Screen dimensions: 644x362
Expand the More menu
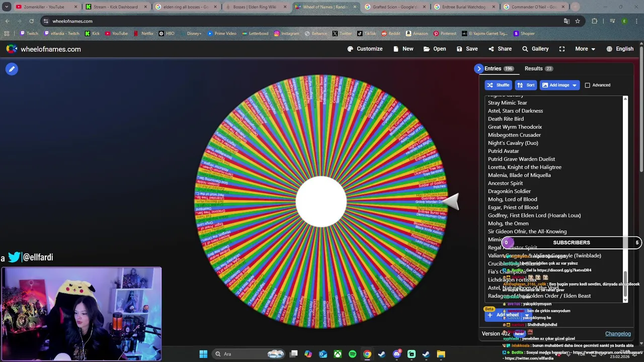click(585, 49)
